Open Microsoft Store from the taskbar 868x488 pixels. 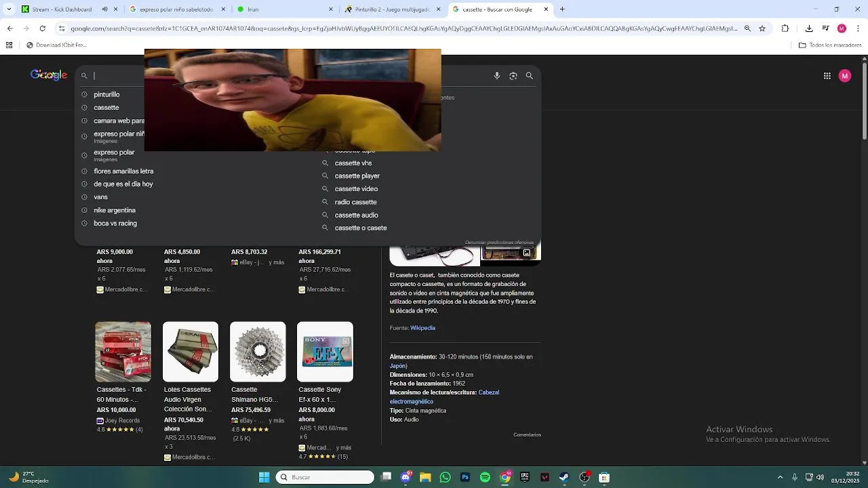[604, 477]
